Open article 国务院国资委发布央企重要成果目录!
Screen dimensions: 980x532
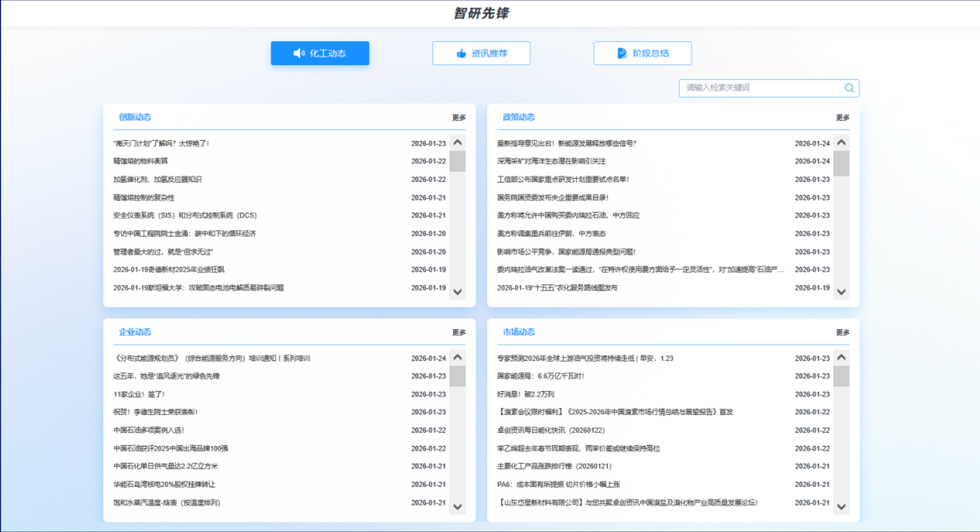pyautogui.click(x=553, y=198)
